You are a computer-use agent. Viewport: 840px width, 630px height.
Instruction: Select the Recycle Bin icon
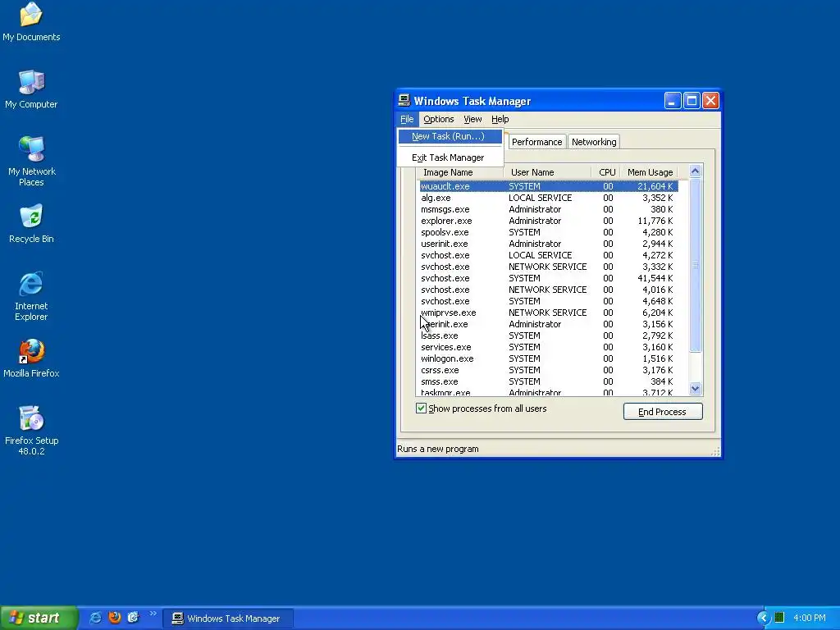point(31,223)
